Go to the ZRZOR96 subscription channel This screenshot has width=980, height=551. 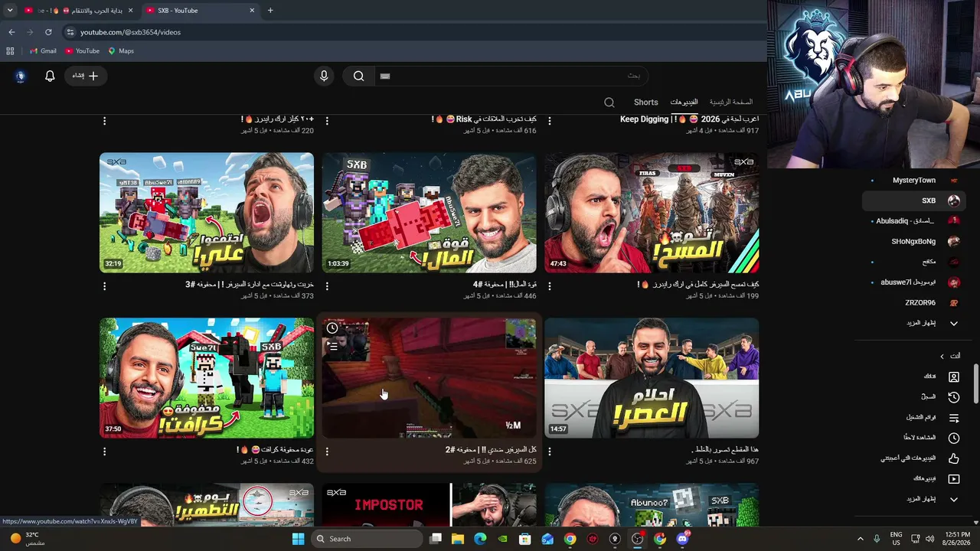click(914, 302)
